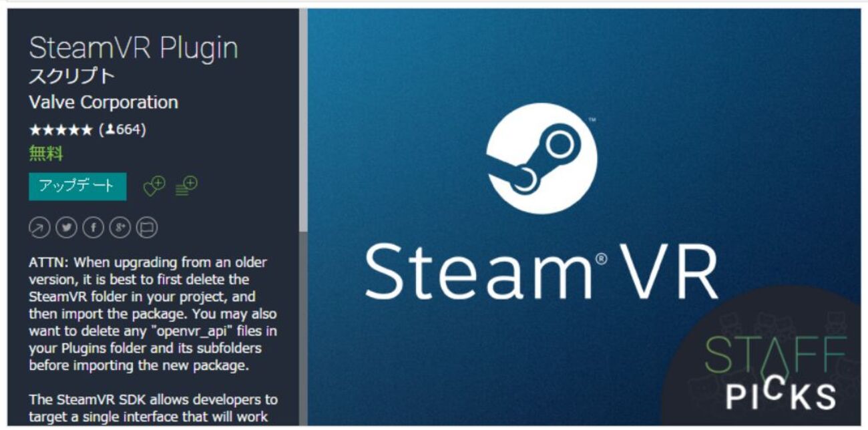The image size is (868, 430).
Task: Click the SteamVR SDK description paragraph
Action: point(154,409)
